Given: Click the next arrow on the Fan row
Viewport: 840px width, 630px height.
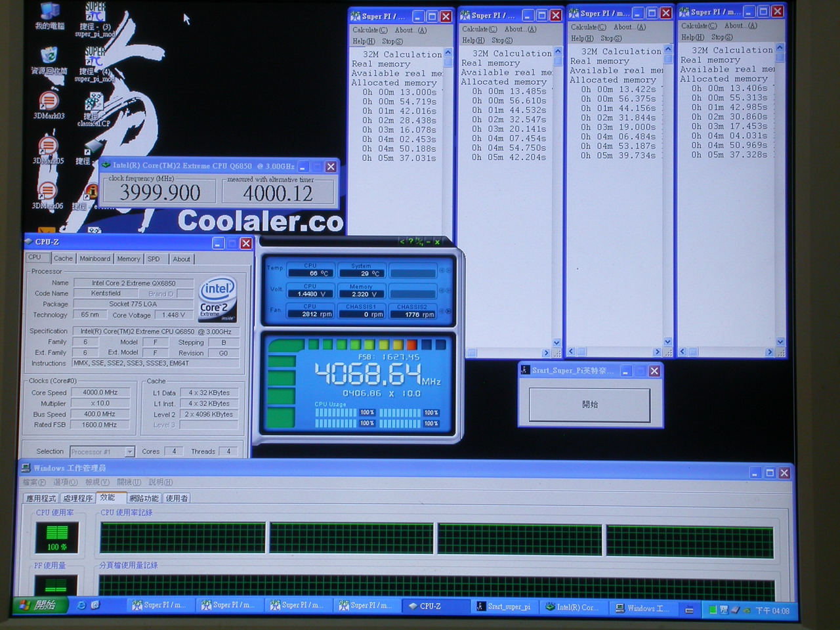Looking at the screenshot, I should [450, 311].
